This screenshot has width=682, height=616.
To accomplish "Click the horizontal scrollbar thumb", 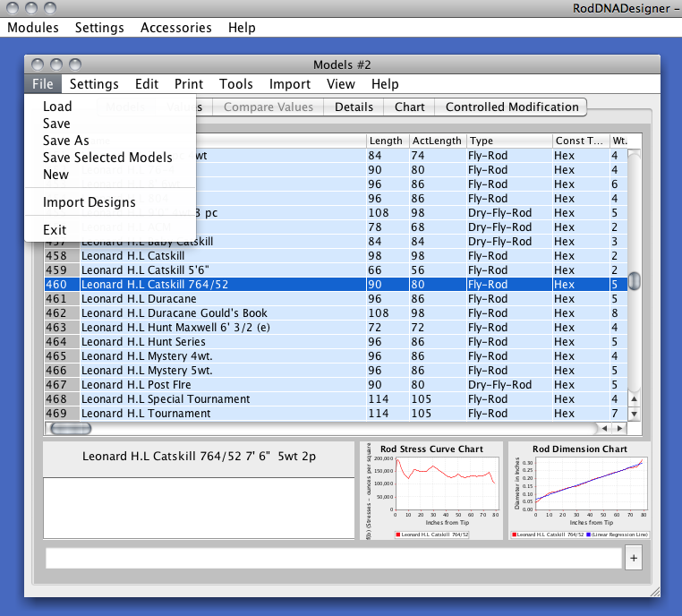I will [x=71, y=429].
